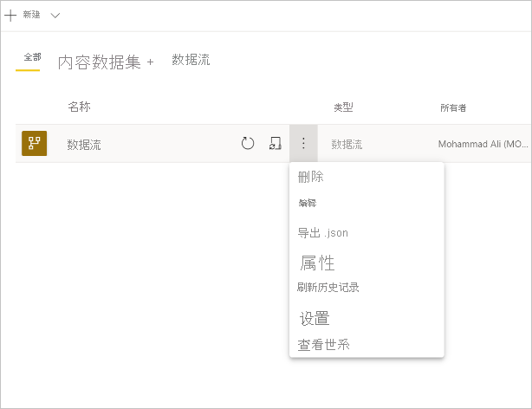Click the brown dataflow icon in the row
Screen dimensions: 532x409
pos(35,143)
